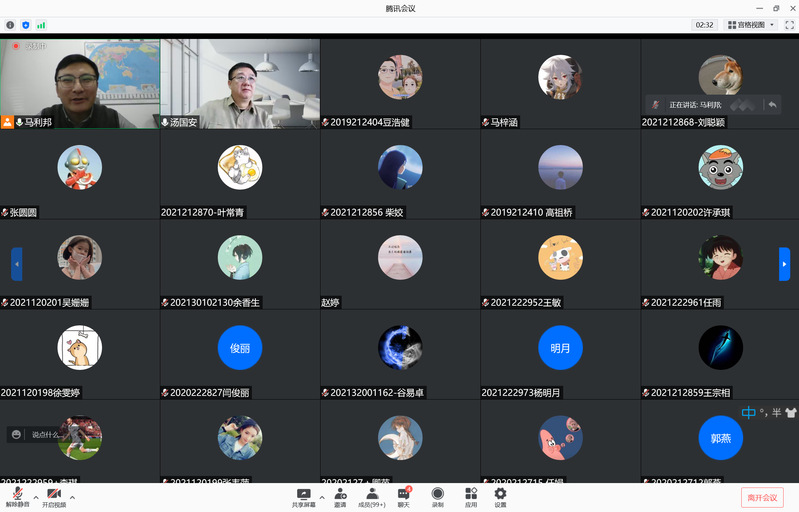Check the green network signal icon

pyautogui.click(x=41, y=24)
